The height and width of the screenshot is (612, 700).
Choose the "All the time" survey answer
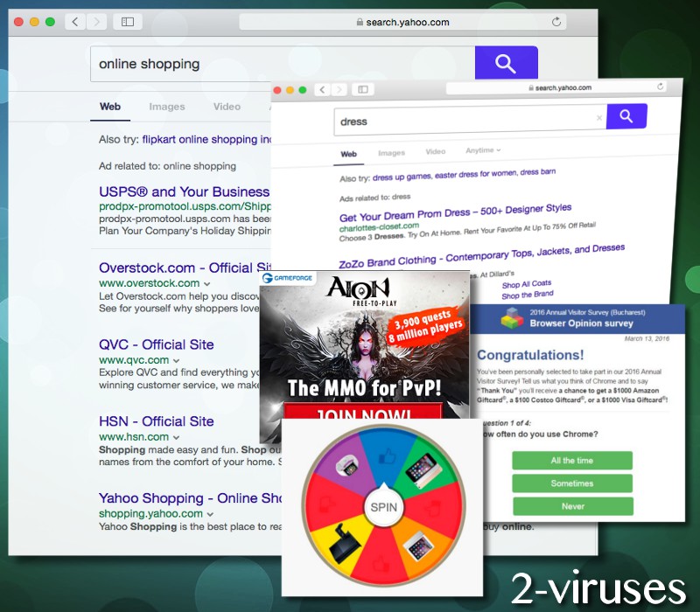[x=571, y=461]
